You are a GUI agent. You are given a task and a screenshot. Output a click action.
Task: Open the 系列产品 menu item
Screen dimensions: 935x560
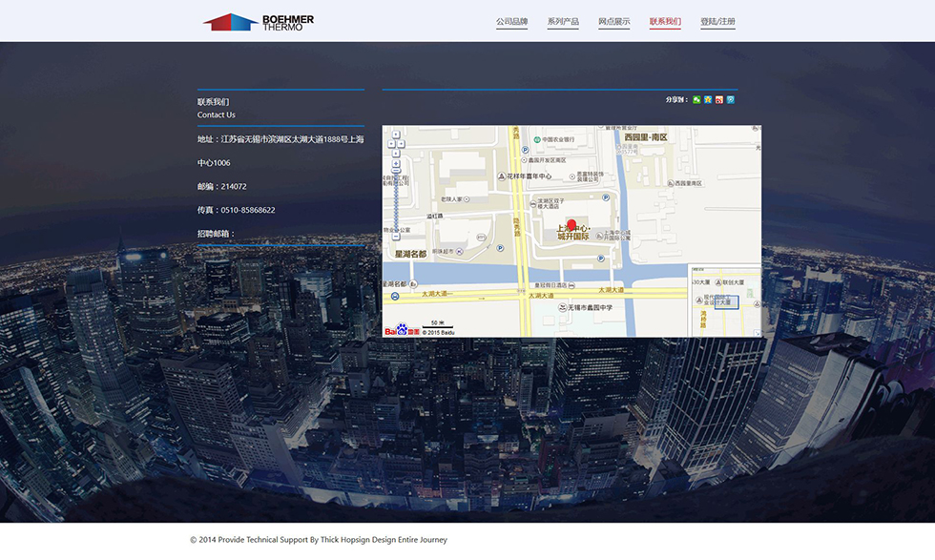pos(563,22)
